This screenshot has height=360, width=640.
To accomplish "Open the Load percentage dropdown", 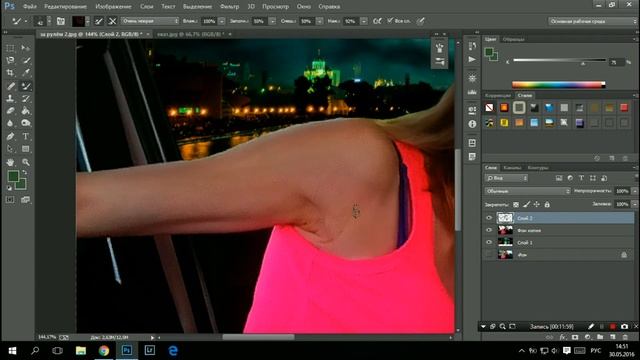I will coord(272,21).
